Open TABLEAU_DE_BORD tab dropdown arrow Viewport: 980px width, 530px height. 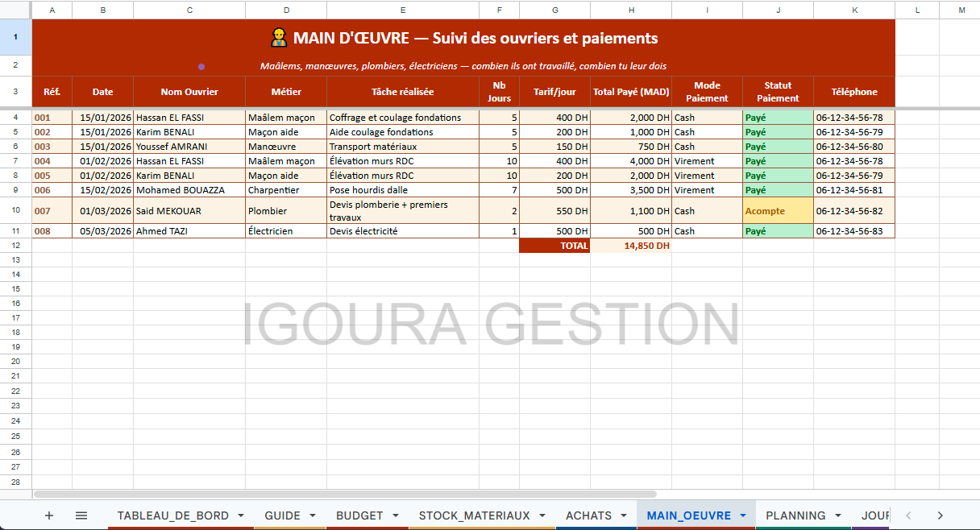point(240,516)
